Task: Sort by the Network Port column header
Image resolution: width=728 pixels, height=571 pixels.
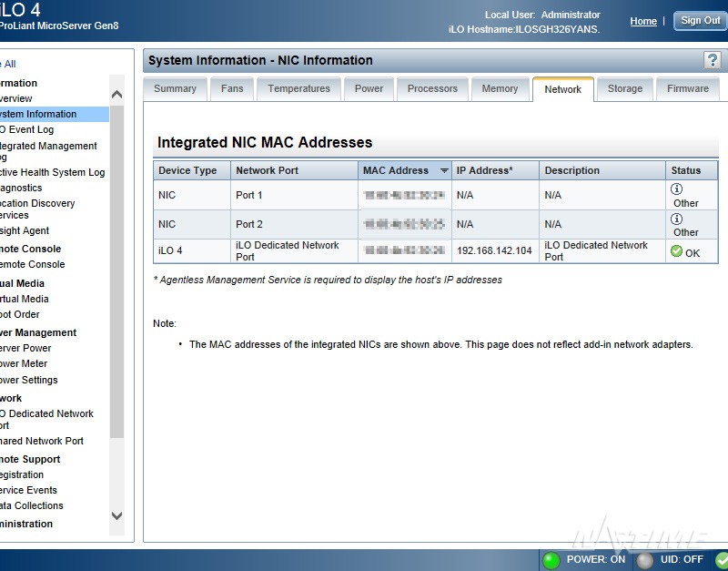Action: [x=294, y=170]
